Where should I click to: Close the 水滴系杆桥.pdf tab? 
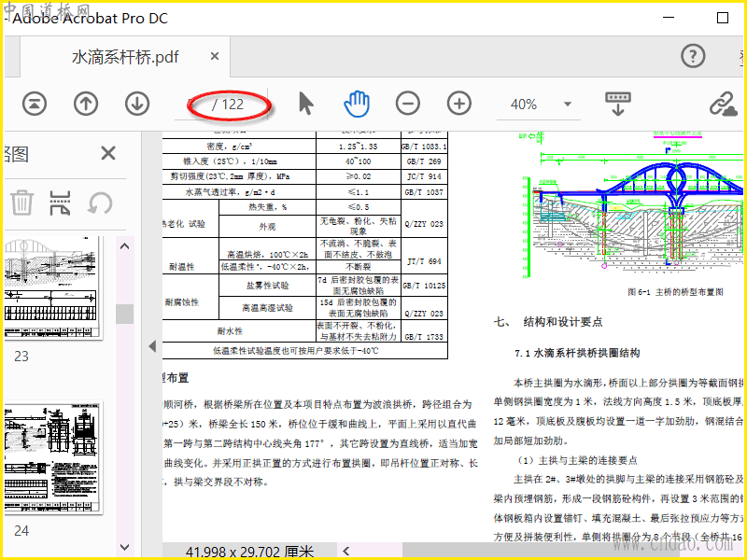[215, 56]
